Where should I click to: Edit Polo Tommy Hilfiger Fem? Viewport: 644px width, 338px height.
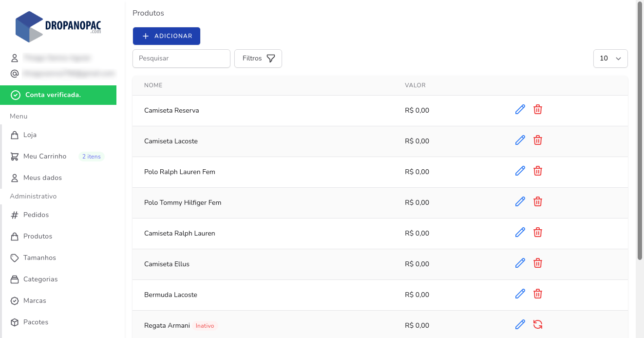(x=520, y=201)
